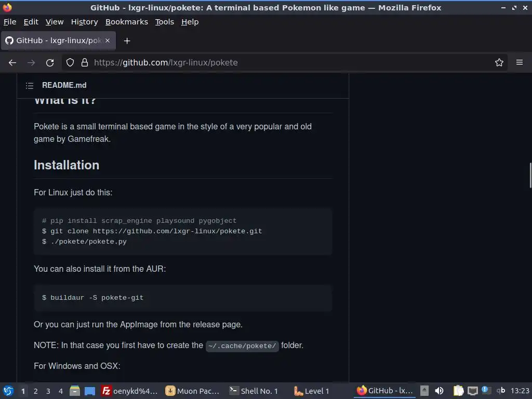The width and height of the screenshot is (532, 399).
Task: Switch to virtual desktop 2
Action: tap(36, 391)
